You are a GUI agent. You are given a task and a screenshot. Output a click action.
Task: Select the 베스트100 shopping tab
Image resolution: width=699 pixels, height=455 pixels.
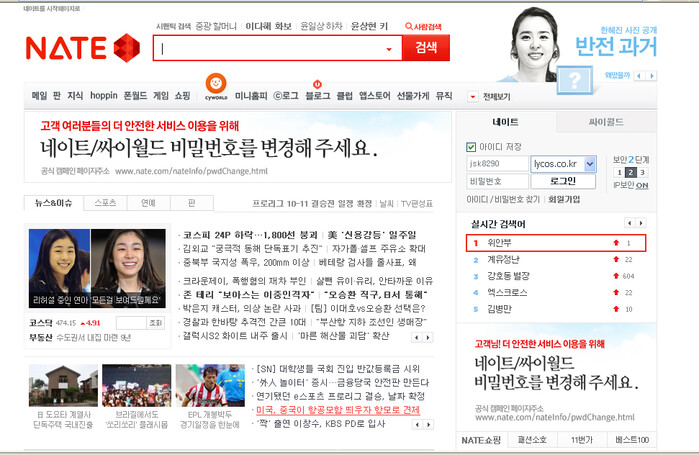click(632, 440)
